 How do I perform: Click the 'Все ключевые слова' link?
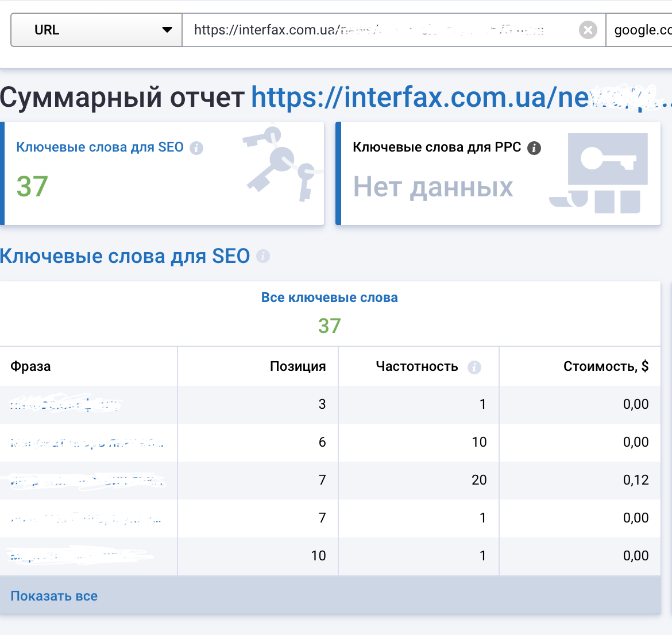click(x=330, y=297)
